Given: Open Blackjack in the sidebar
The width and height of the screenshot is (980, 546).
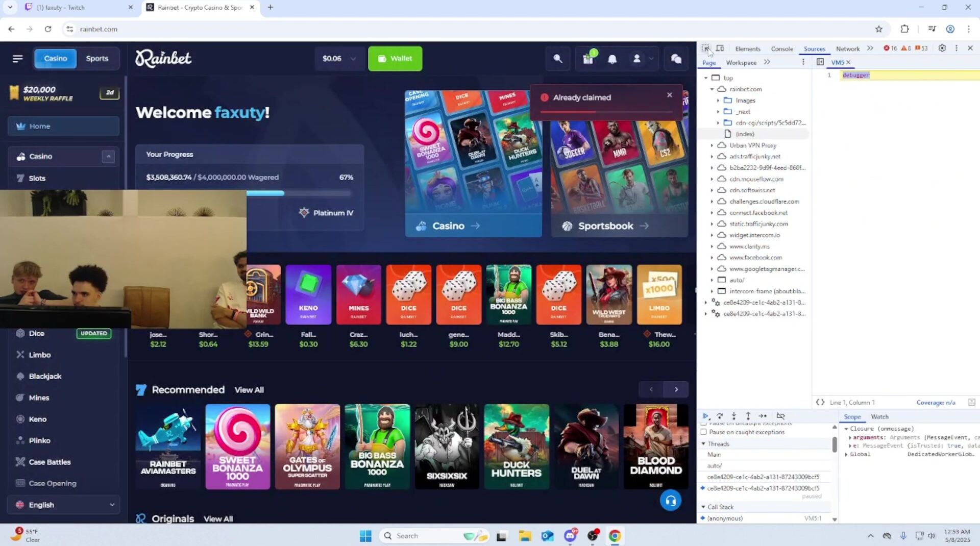Looking at the screenshot, I should (x=45, y=376).
